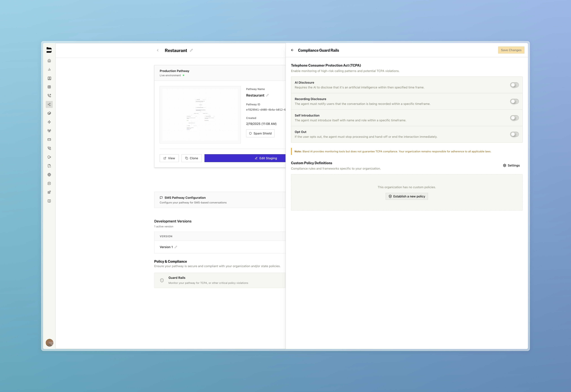571x392 pixels.
Task: Select the documentation book icon
Action: (49, 201)
